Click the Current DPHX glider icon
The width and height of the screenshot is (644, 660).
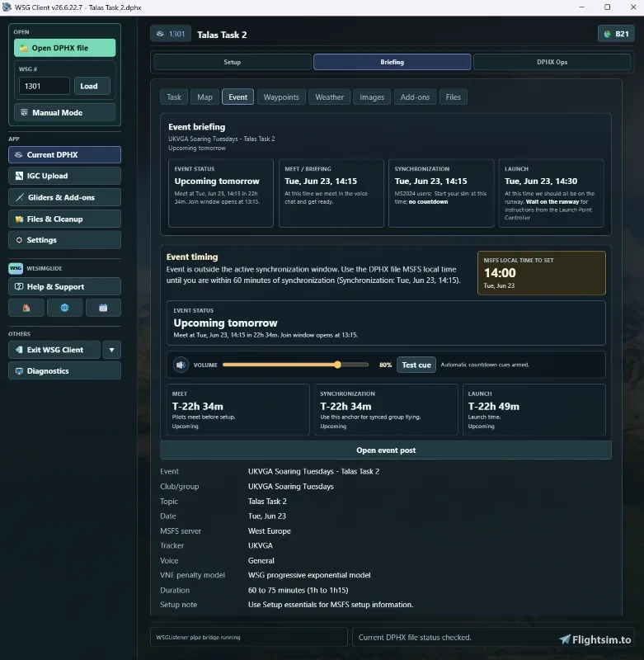(x=18, y=154)
